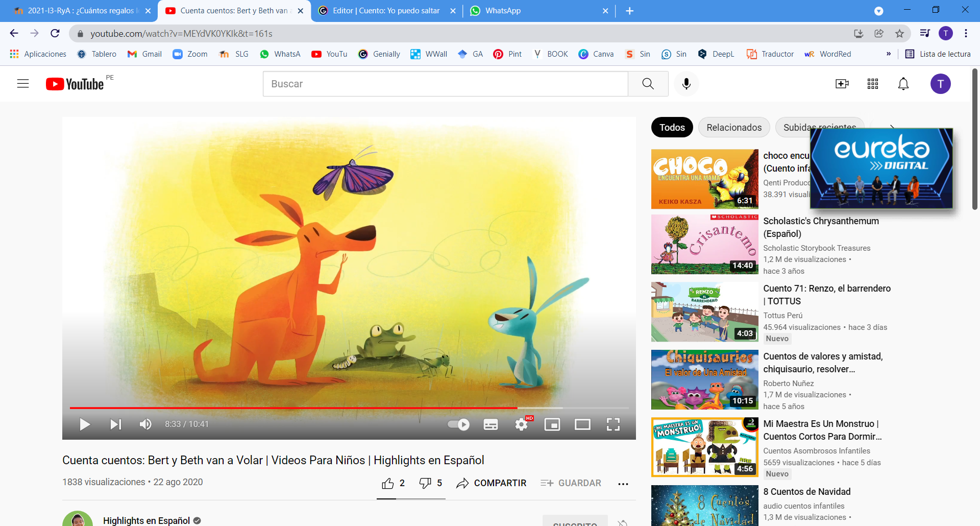Select the YouTube voice search microphone

(x=686, y=84)
